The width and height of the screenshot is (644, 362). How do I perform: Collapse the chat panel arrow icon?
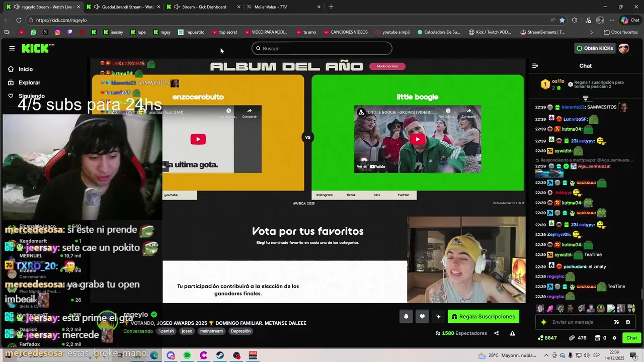click(535, 66)
